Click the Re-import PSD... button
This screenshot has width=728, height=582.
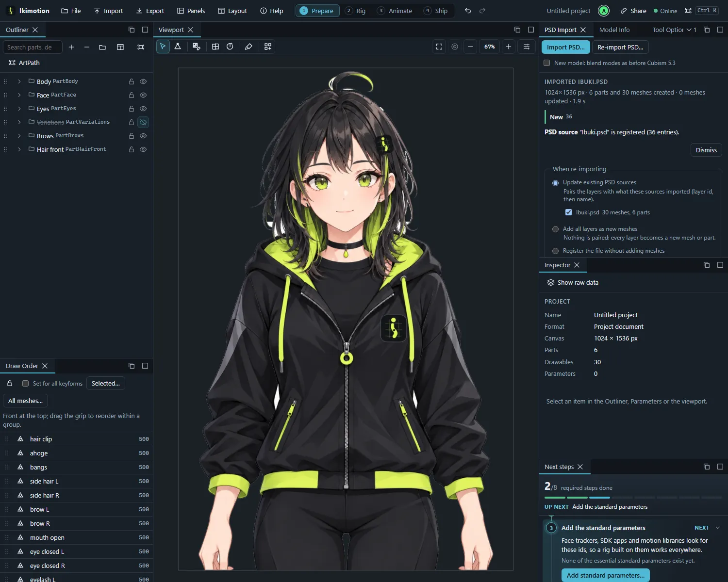click(x=620, y=47)
